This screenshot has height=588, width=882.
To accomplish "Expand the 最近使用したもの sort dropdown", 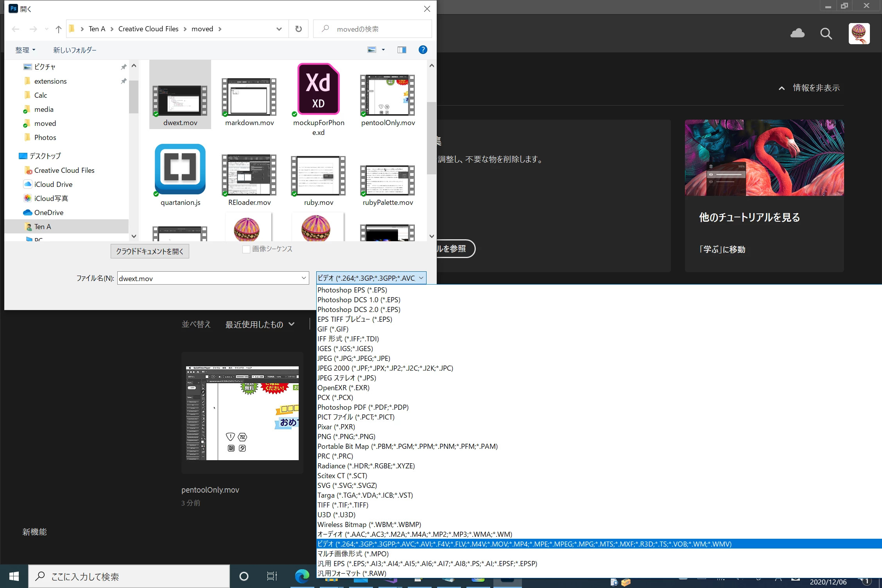I will (x=260, y=324).
